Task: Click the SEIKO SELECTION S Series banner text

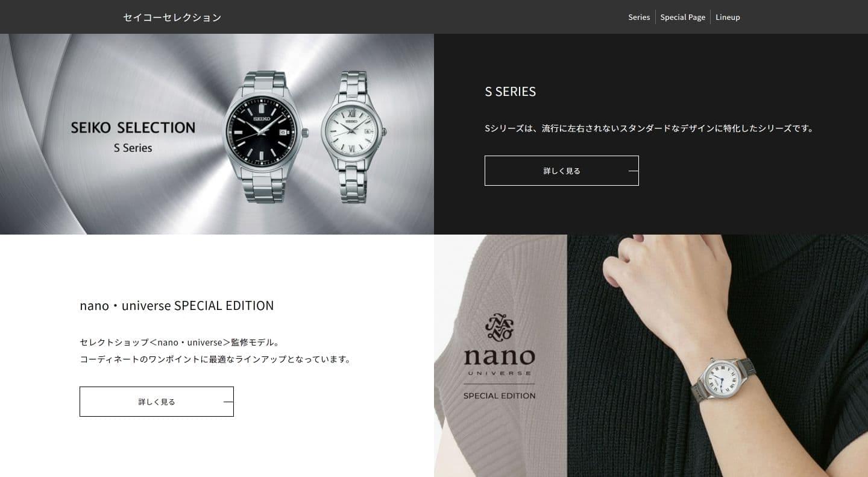Action: click(x=133, y=137)
